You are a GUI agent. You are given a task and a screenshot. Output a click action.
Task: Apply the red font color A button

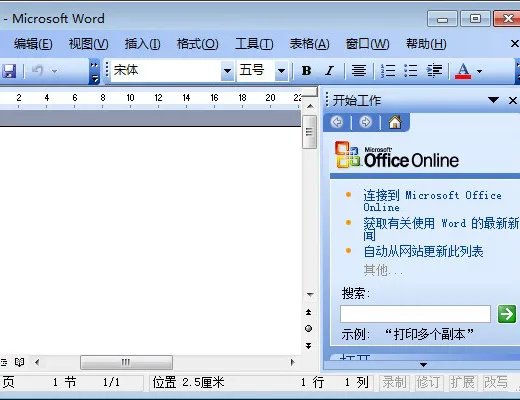(x=463, y=71)
